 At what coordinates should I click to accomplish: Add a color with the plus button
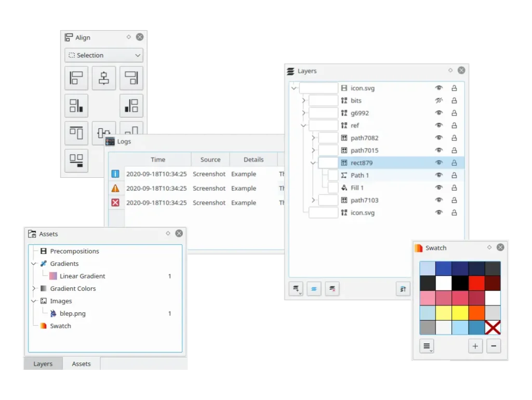coord(475,346)
